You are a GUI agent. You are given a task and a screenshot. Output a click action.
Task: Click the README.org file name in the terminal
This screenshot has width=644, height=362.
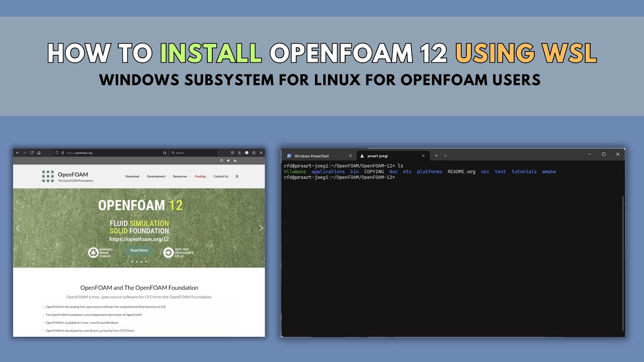(461, 172)
